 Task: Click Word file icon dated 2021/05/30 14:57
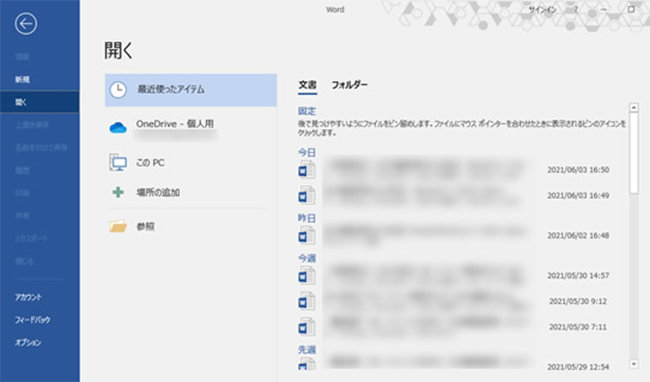[x=307, y=276]
